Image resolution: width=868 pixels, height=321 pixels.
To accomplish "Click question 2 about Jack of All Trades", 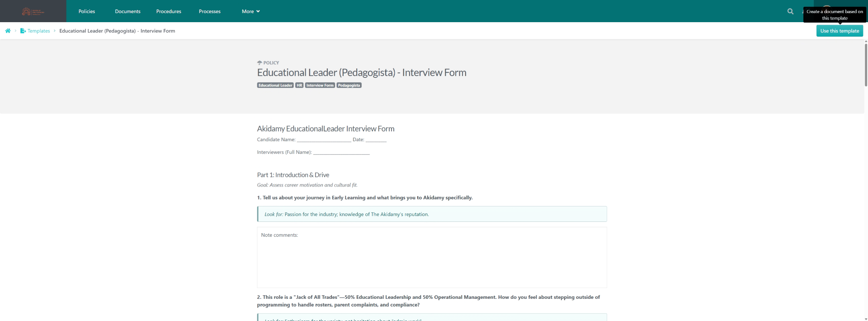I will [429, 301].
